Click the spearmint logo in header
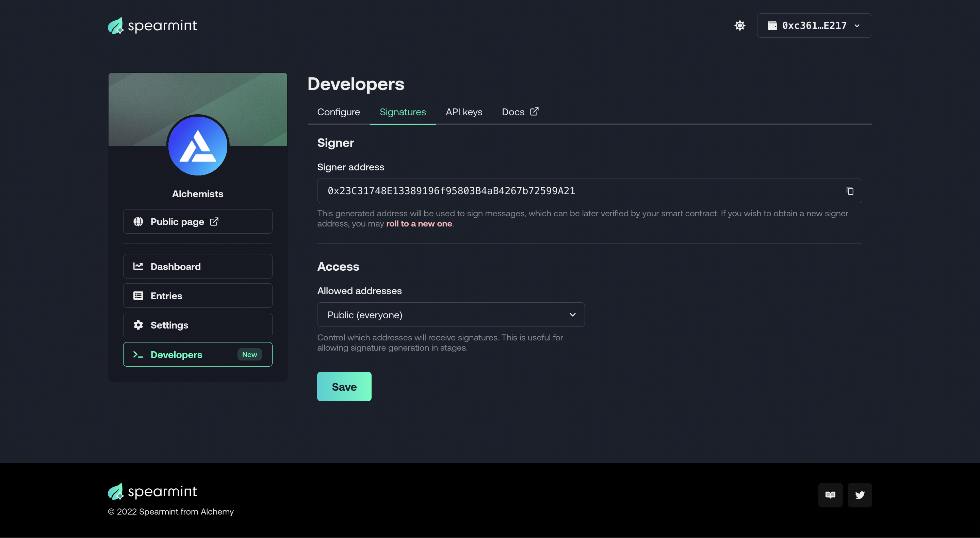The width and height of the screenshot is (980, 538). click(152, 26)
